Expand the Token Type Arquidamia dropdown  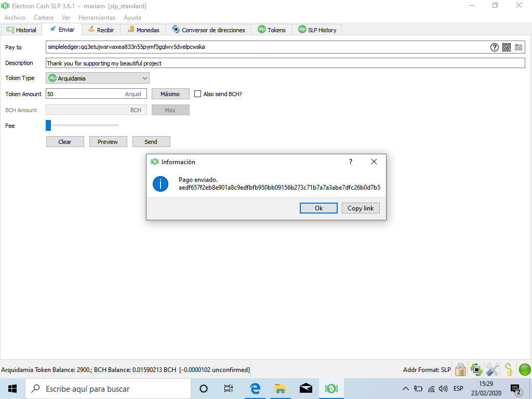(98, 78)
